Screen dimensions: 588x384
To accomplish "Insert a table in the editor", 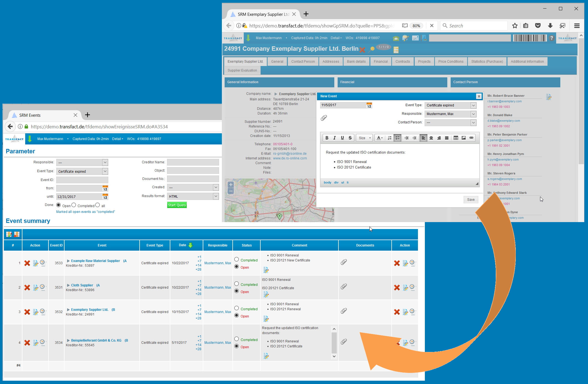I will 456,138.
